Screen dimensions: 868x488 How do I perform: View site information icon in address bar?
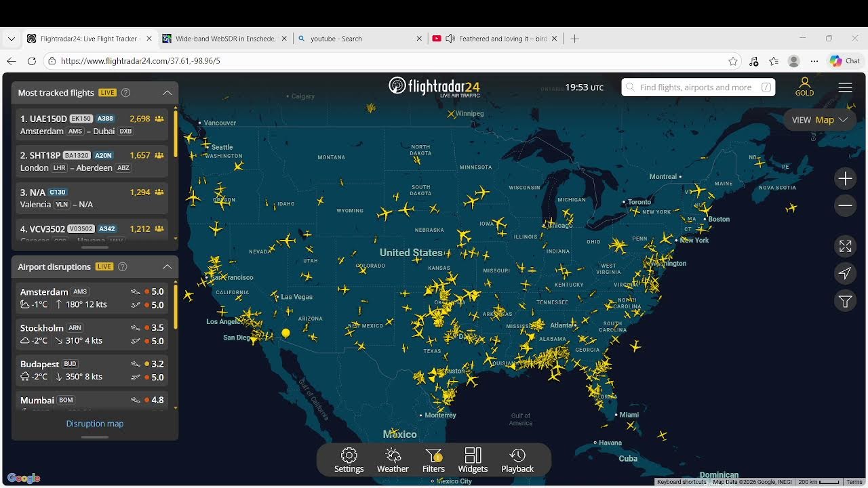click(52, 61)
